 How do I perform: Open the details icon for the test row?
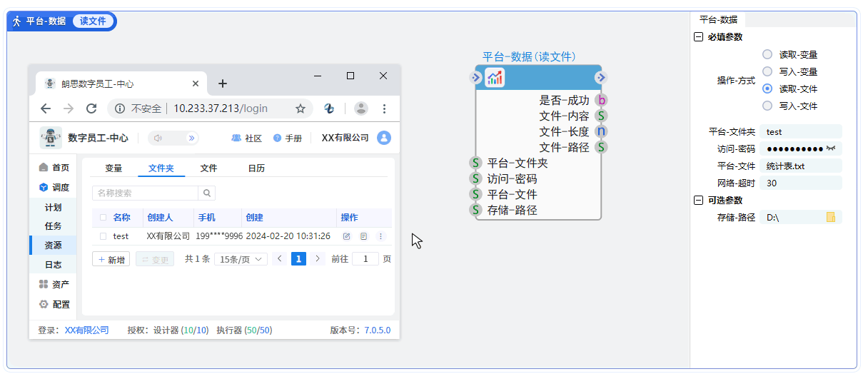click(x=363, y=236)
